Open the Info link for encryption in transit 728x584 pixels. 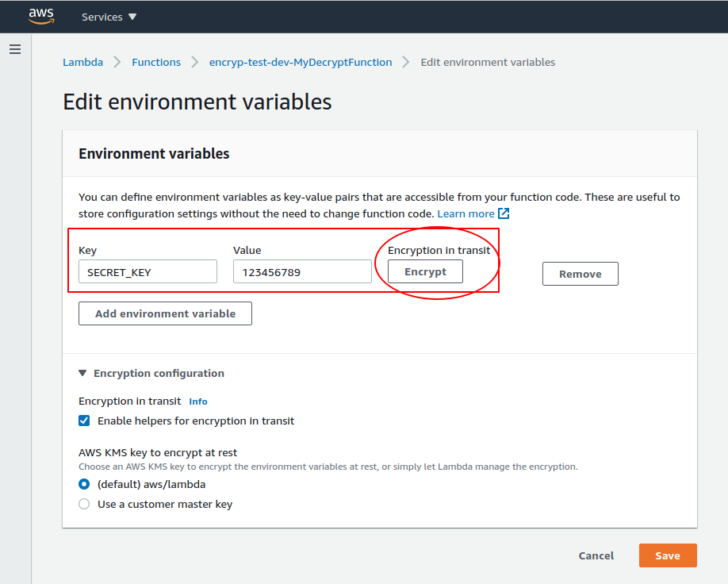[198, 401]
